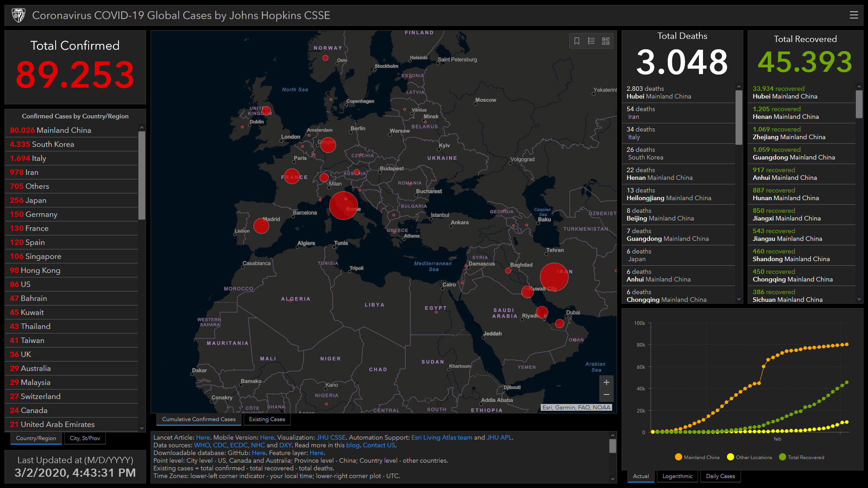Zoom in the map with plus button
Screen dimensions: 868x488
pyautogui.click(x=606, y=382)
